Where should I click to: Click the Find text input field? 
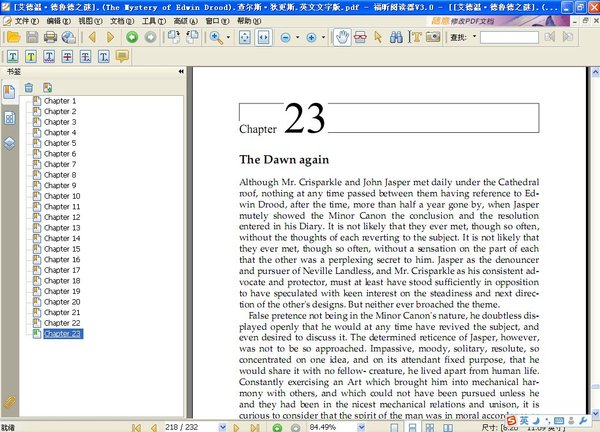[x=509, y=37]
